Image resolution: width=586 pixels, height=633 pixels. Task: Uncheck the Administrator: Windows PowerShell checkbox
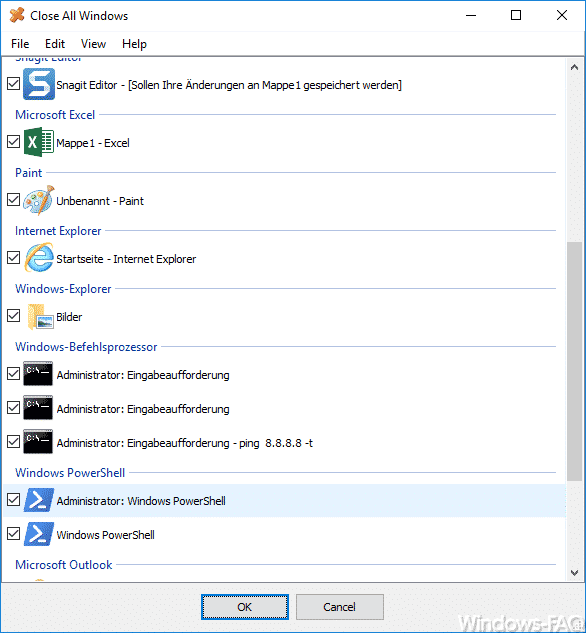(x=13, y=500)
